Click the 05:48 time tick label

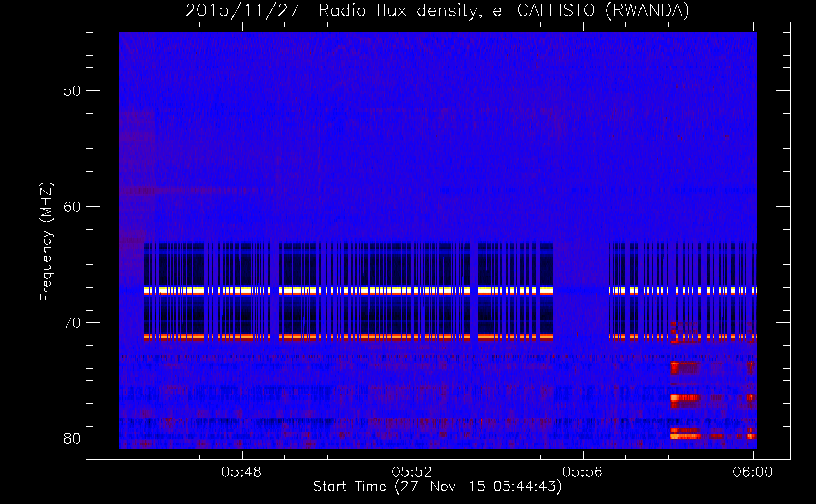242,472
